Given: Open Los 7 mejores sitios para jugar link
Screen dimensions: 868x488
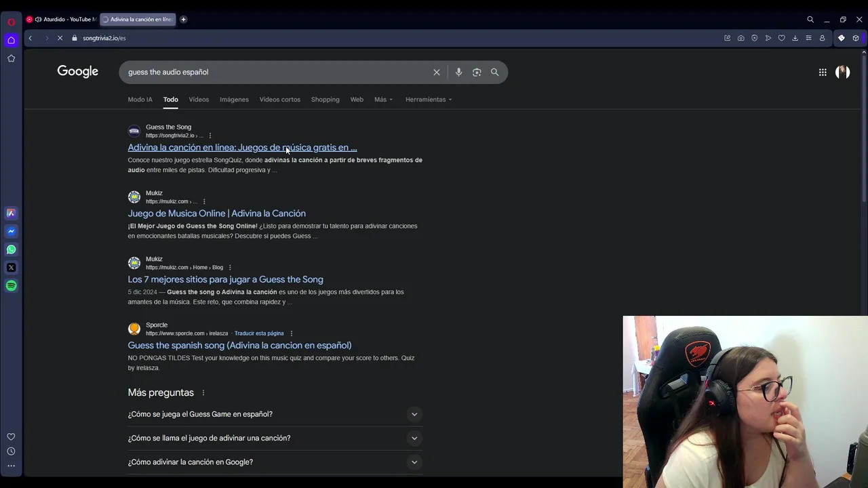Looking at the screenshot, I should click(x=225, y=279).
